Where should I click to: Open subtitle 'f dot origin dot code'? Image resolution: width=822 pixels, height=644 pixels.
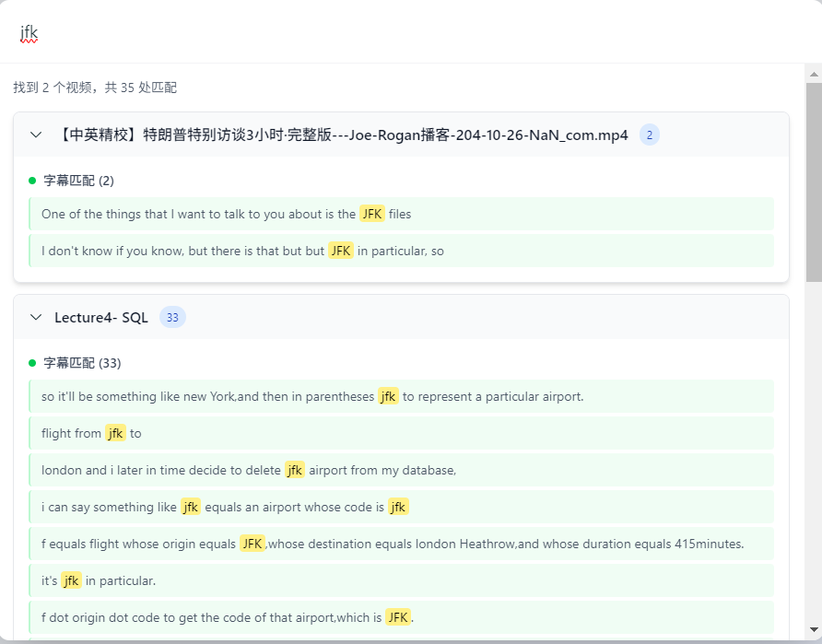coord(402,617)
